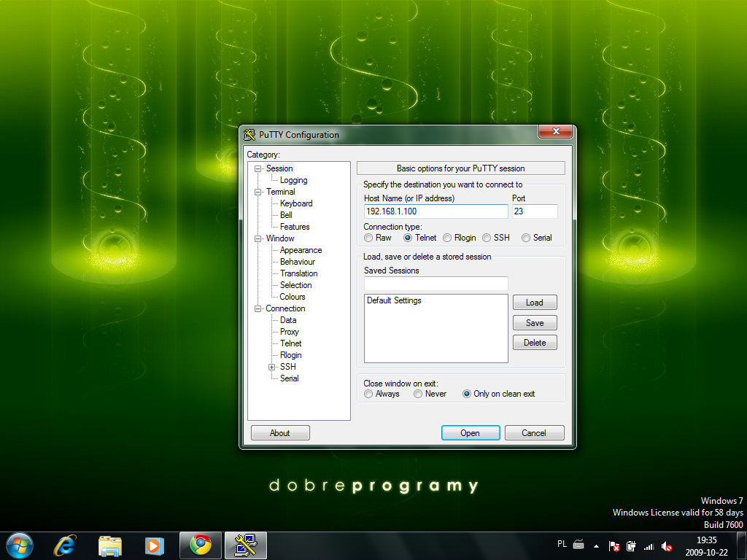Click the Google Chrome taskbar icon
This screenshot has width=747, height=560.
tap(201, 545)
